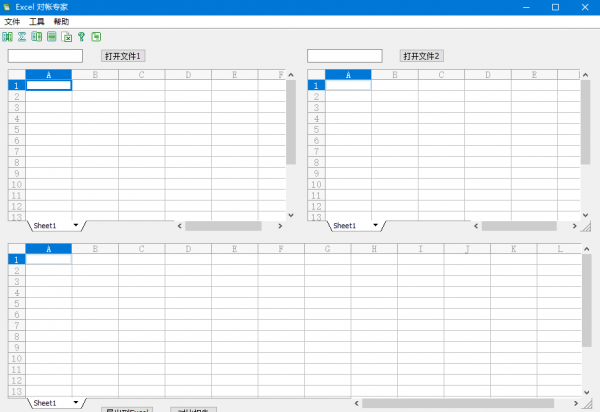Select column A header in file 2 grid
This screenshot has height=412, width=600.
(x=348, y=75)
